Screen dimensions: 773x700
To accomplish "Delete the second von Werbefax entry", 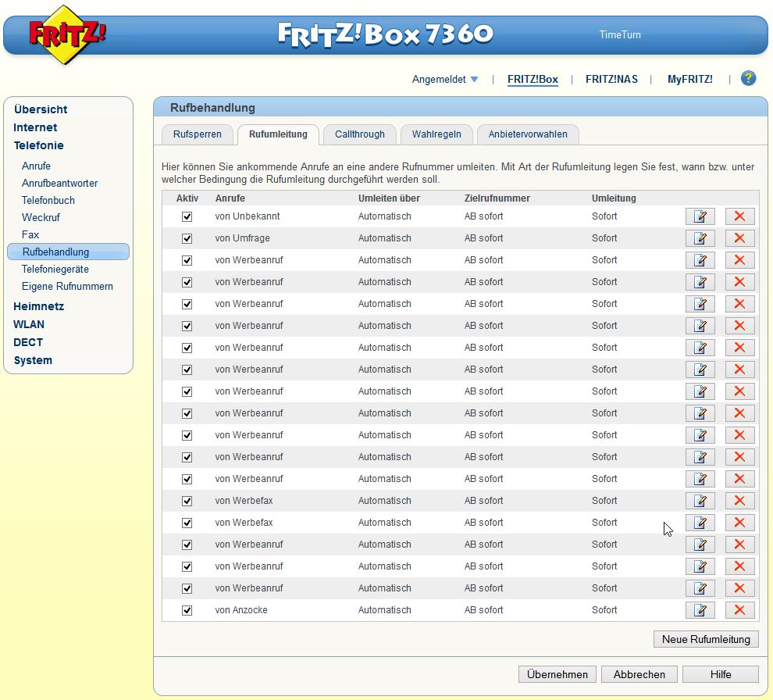I will click(739, 523).
